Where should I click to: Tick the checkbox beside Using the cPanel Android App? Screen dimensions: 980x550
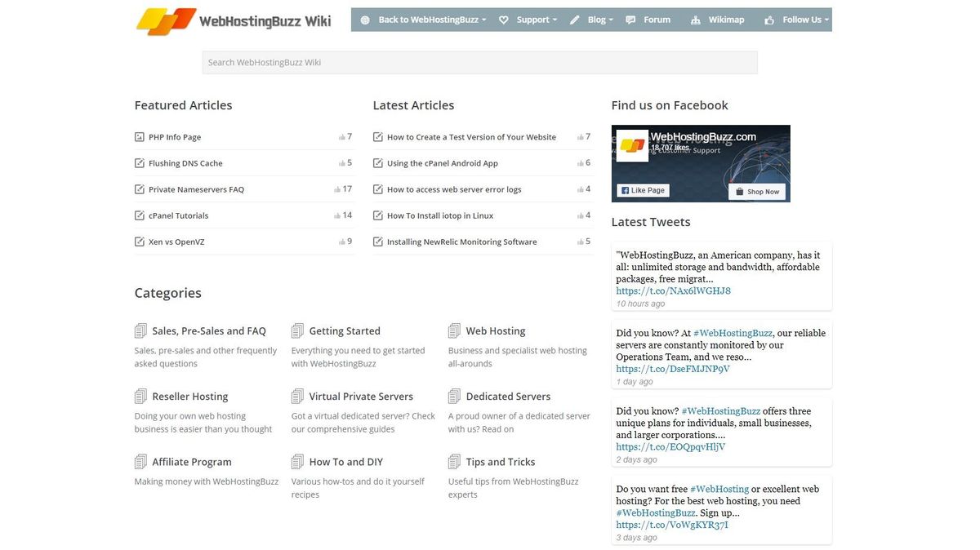(377, 162)
